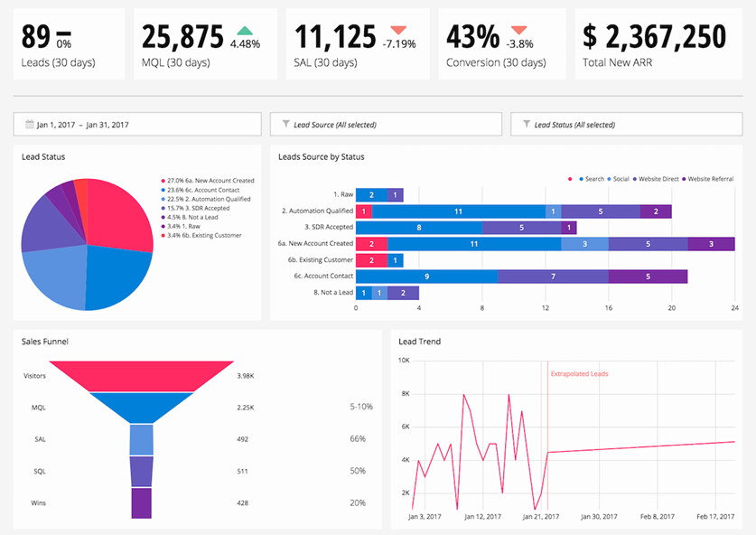This screenshot has width=756, height=535.
Task: Open the Lead Status (All selected) dropdown
Action: point(626,125)
